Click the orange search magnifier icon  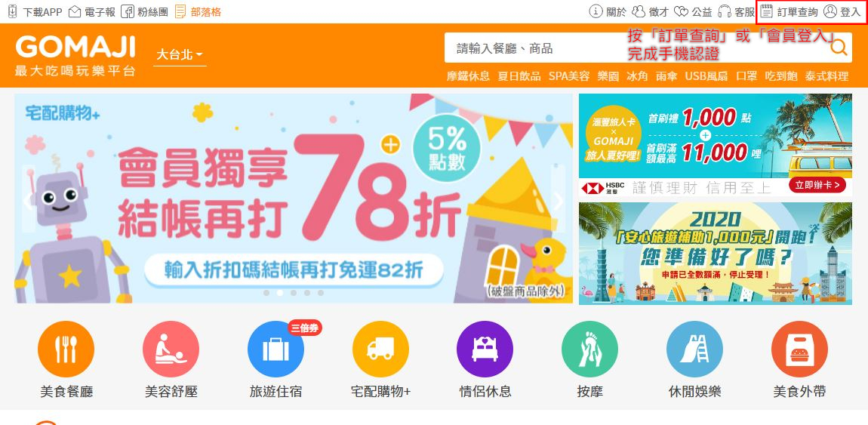coord(839,48)
